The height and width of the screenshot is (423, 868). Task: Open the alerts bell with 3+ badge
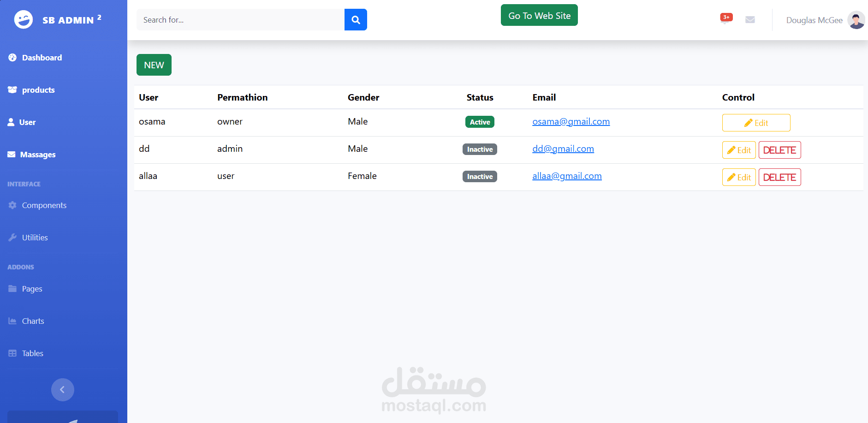tap(726, 19)
